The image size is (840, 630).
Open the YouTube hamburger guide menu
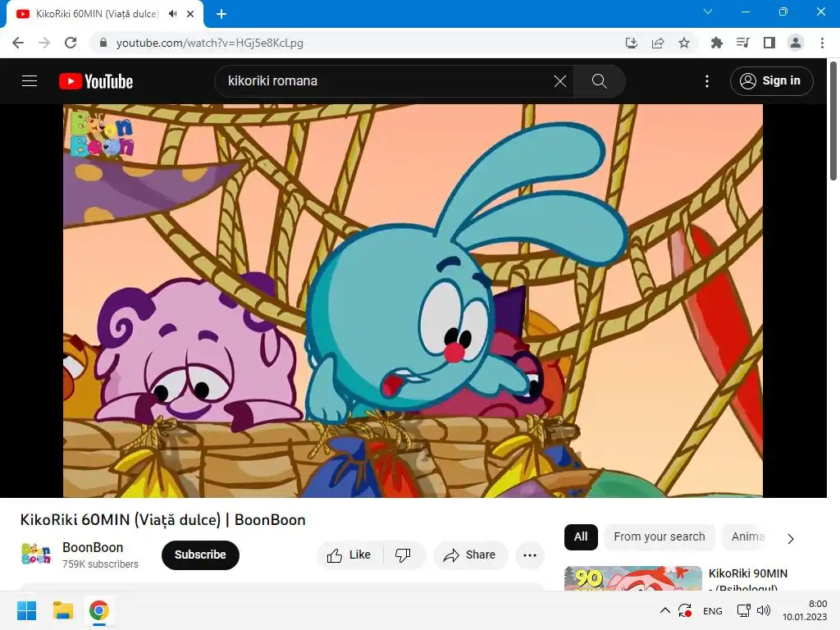click(x=30, y=81)
